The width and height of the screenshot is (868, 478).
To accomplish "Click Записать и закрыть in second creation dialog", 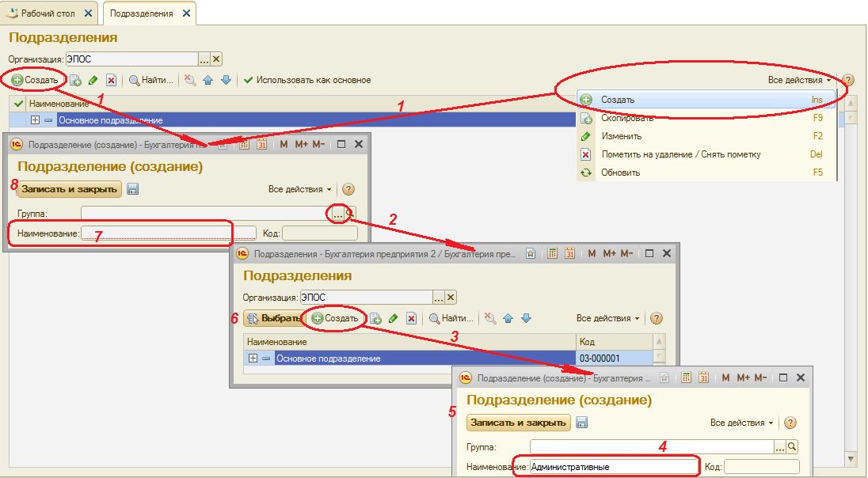I will 518,423.
